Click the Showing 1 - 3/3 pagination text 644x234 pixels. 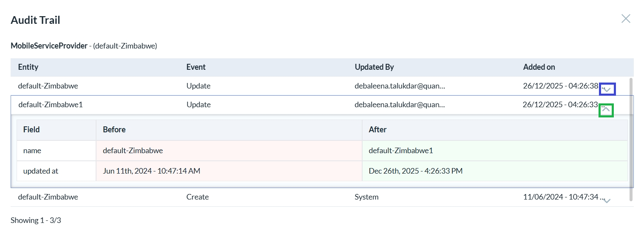tap(36, 220)
